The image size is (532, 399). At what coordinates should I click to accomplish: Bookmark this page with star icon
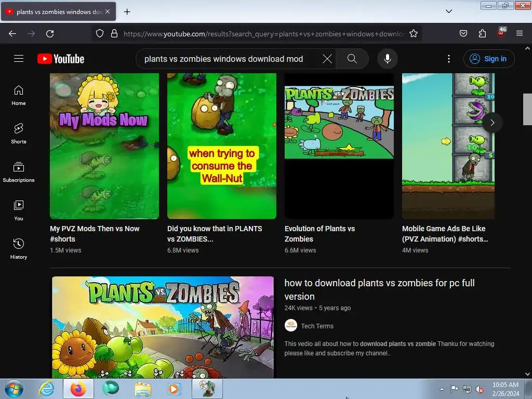(x=413, y=34)
